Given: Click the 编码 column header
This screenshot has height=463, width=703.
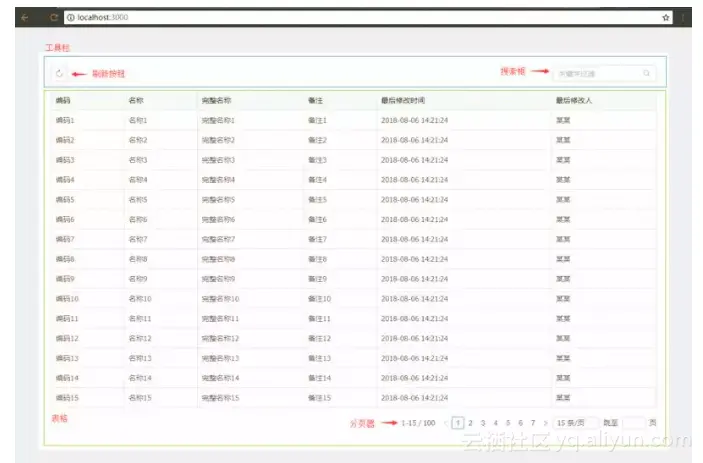Looking at the screenshot, I should point(63,100).
